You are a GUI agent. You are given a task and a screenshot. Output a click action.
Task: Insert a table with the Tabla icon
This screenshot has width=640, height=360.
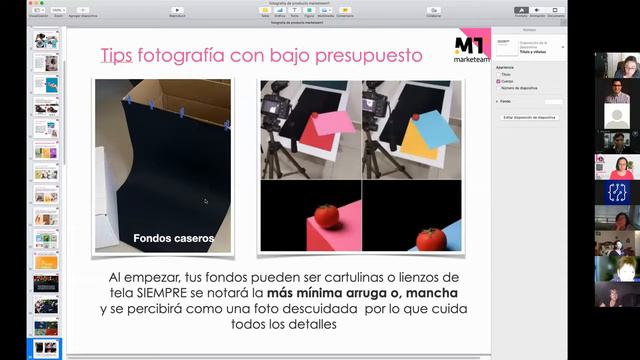(x=265, y=10)
